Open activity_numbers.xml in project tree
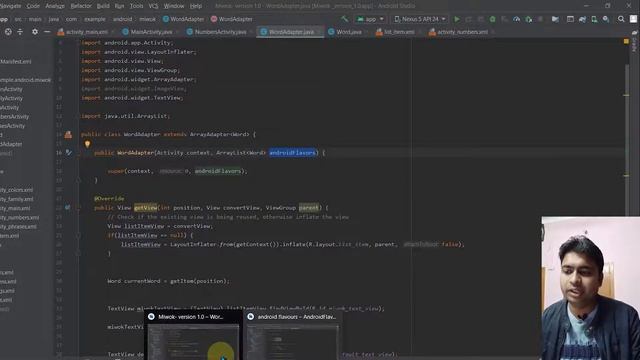This screenshot has width=640, height=360. pos(19,218)
